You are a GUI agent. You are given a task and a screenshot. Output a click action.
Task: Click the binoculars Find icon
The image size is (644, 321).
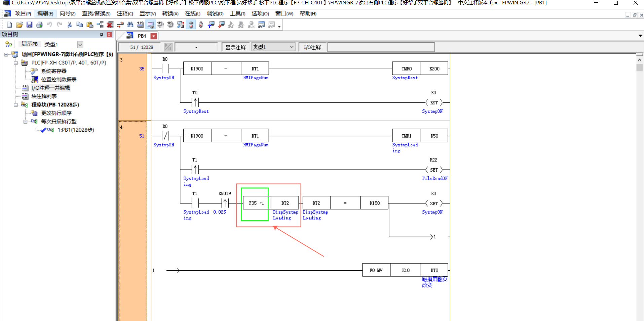coord(130,25)
